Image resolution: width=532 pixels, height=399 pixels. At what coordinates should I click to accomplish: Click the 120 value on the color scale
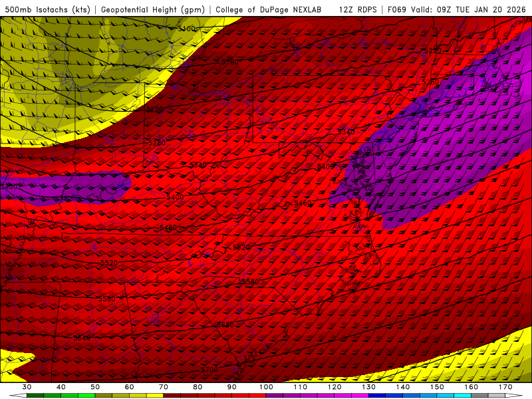tap(334, 387)
